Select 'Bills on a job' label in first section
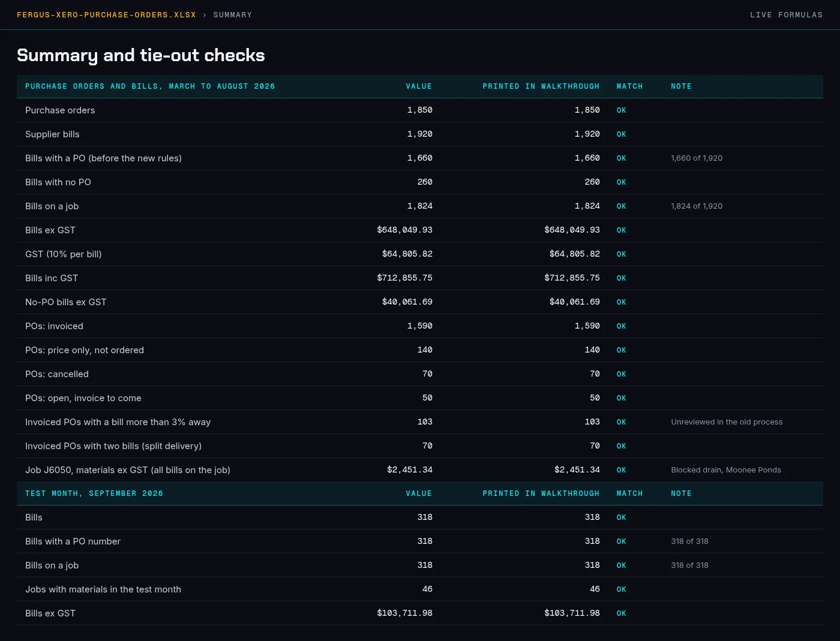 pos(52,206)
